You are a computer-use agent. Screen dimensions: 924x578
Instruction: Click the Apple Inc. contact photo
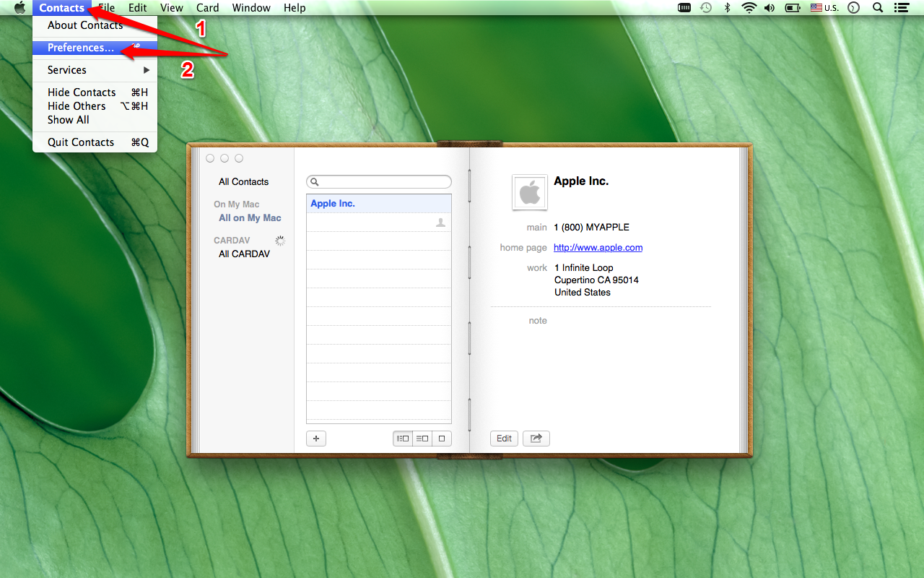coord(530,192)
